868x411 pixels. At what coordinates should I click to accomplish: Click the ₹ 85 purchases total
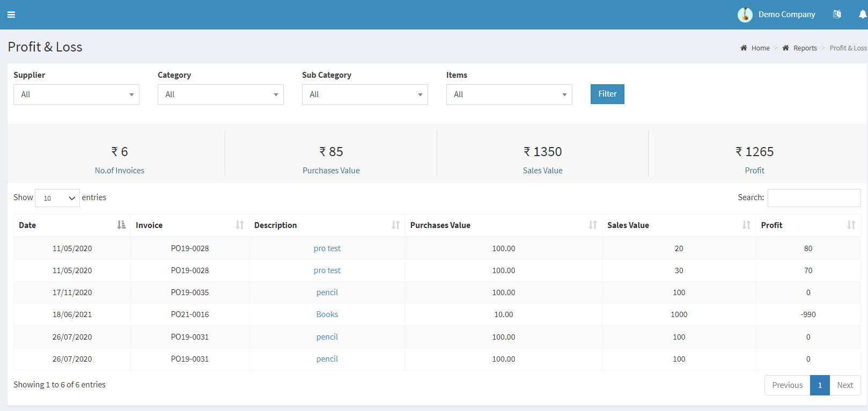331,152
